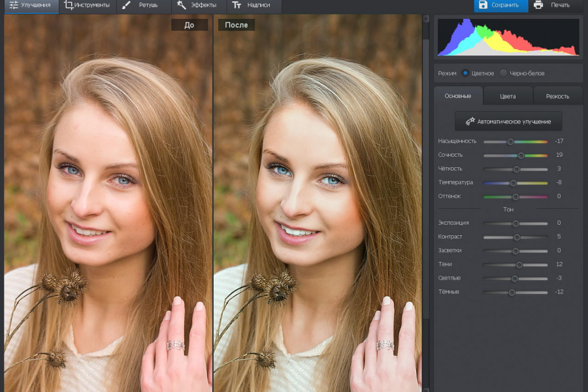
Task: Click the brush icon beside Ретушь
Action: tap(126, 5)
